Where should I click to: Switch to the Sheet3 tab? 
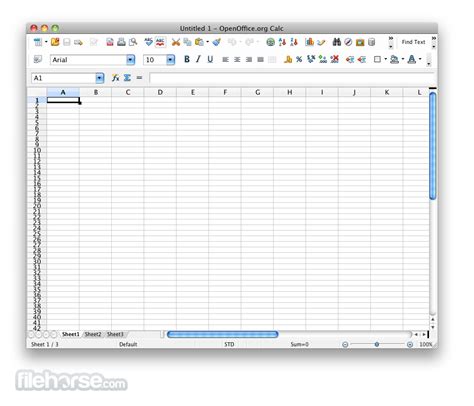(x=115, y=334)
